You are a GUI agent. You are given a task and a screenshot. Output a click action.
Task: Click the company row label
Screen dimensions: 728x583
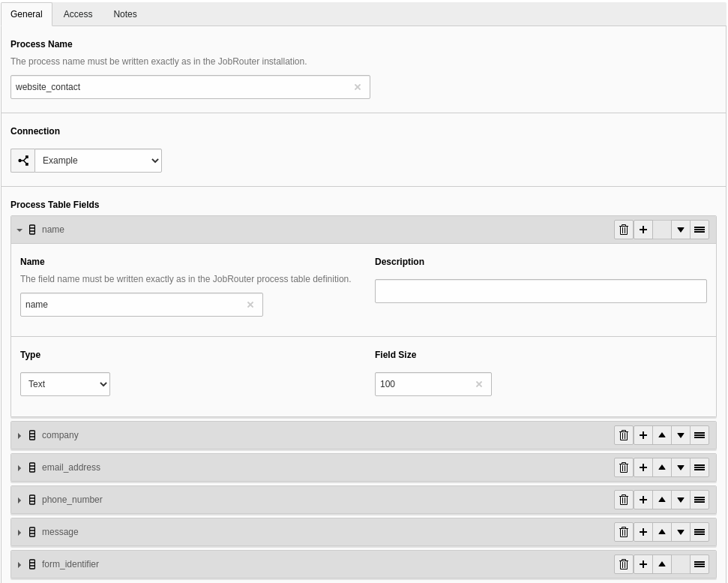coord(60,435)
